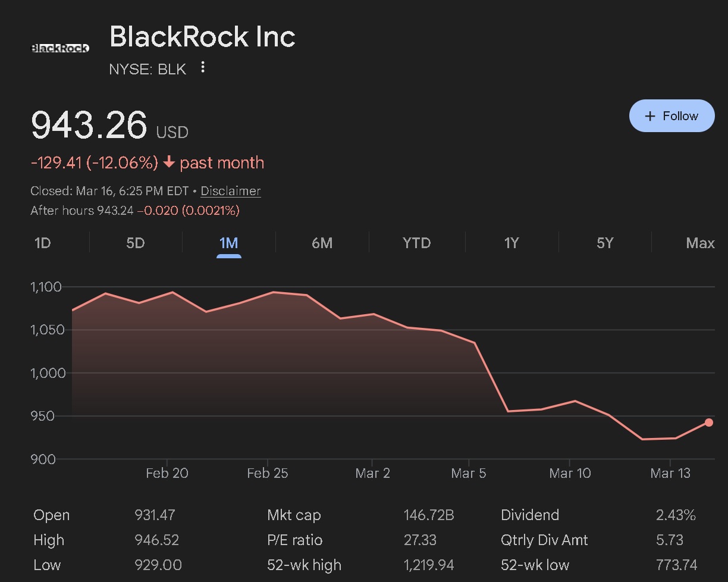Click the Mkt cap value 146.72B
The height and width of the screenshot is (582, 728).
pos(429,515)
